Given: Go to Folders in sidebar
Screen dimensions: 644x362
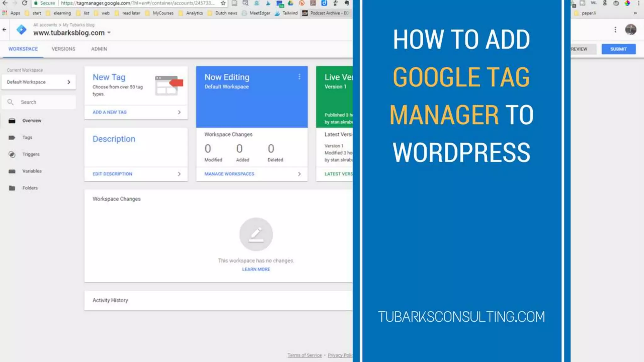Looking at the screenshot, I should pyautogui.click(x=30, y=188).
